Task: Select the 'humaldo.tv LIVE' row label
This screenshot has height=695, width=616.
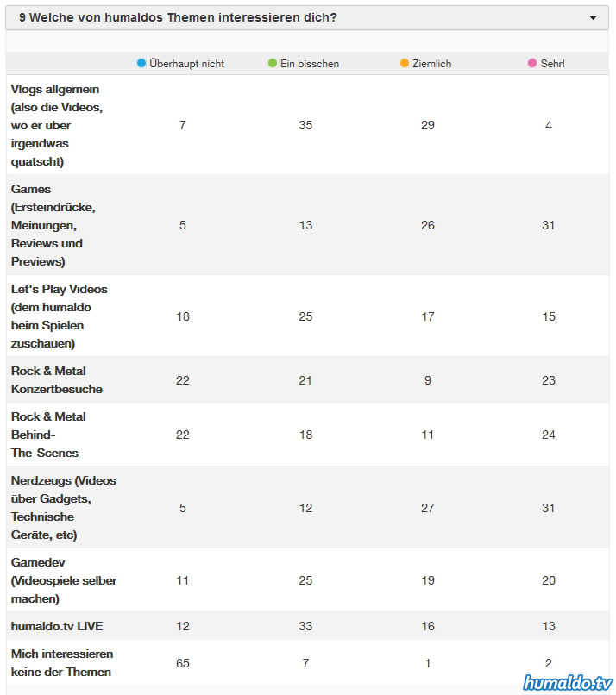Action: point(57,626)
